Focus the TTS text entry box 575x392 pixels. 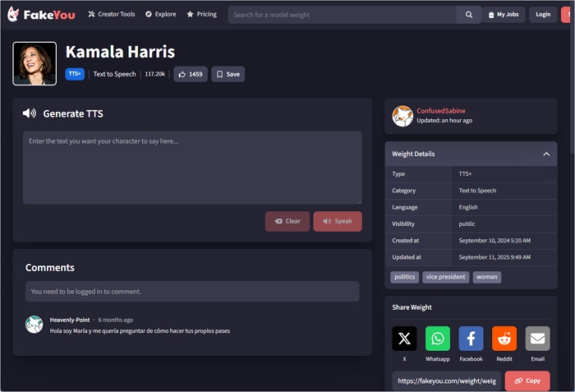click(x=192, y=168)
